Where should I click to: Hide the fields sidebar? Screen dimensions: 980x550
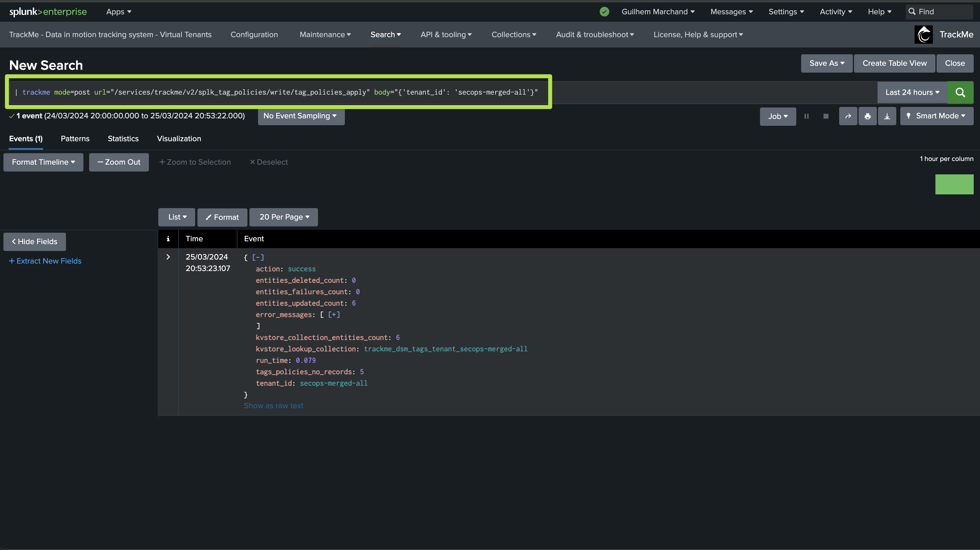[x=35, y=242]
